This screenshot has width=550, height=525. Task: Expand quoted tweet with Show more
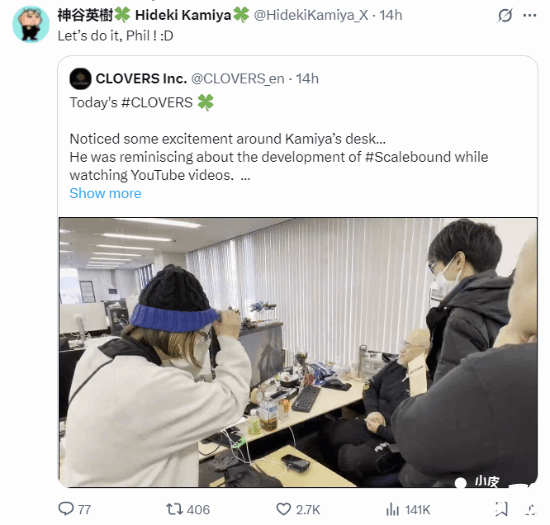(x=105, y=193)
